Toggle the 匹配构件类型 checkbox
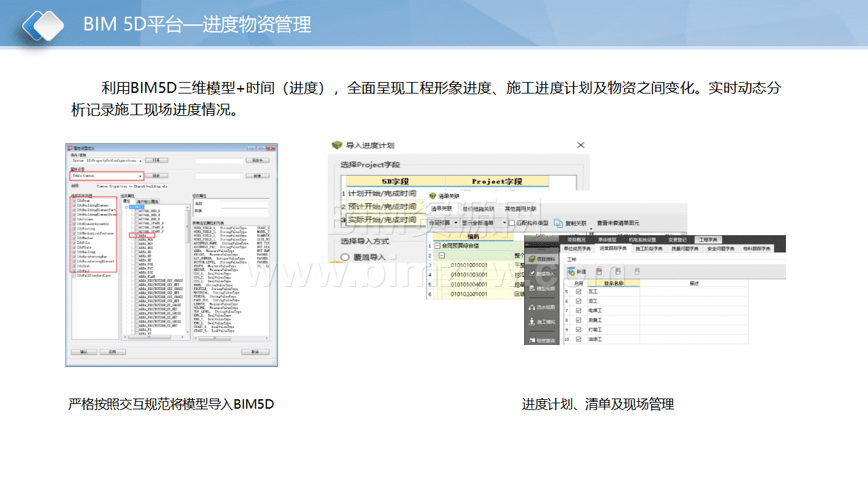The width and height of the screenshot is (868, 488). (511, 223)
